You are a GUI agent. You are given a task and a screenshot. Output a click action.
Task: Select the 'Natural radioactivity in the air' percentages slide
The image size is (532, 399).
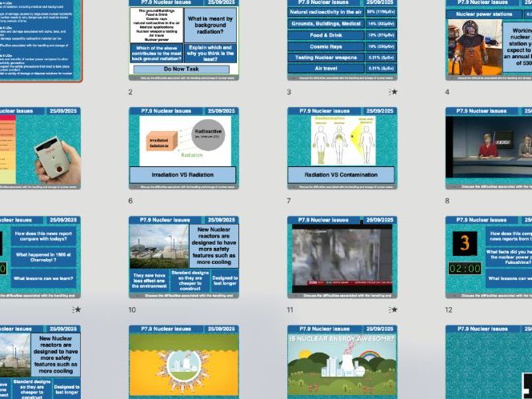342,40
